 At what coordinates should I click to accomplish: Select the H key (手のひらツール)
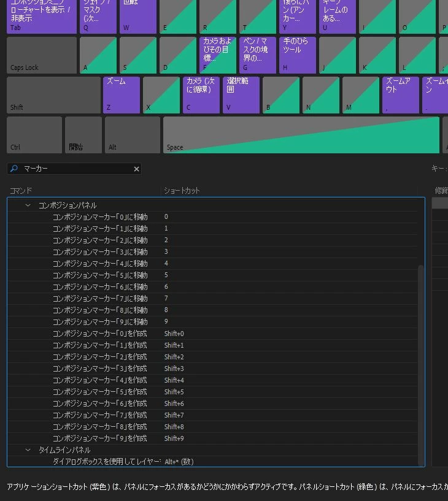[298, 55]
